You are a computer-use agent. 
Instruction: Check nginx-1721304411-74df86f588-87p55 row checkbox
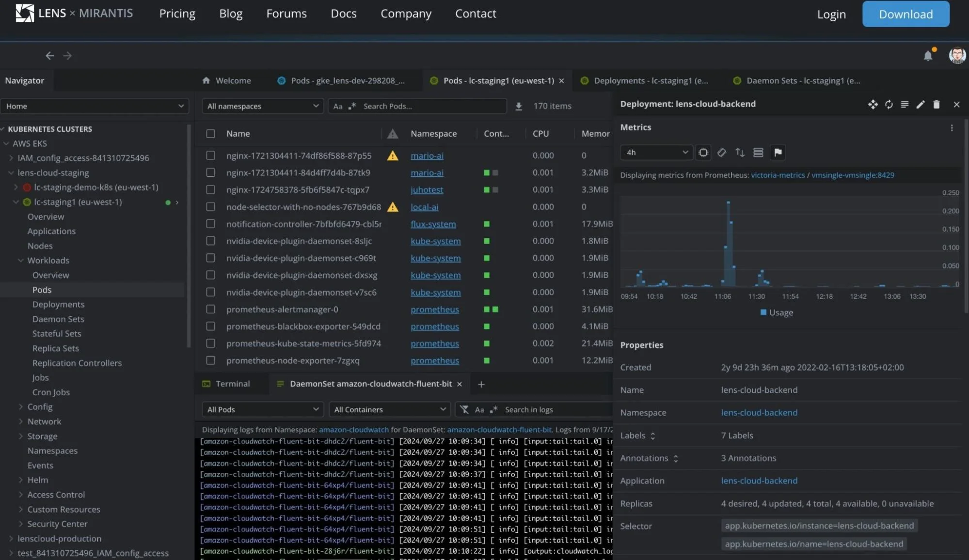[x=210, y=156]
